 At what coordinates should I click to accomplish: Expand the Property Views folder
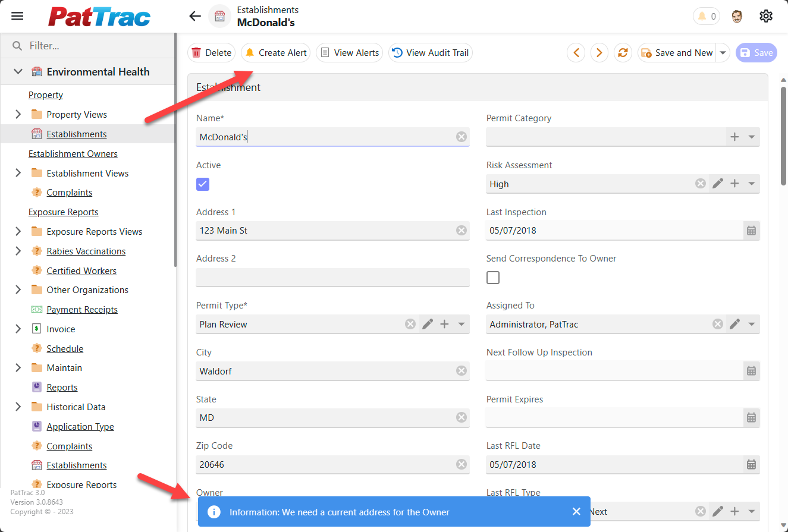click(18, 114)
